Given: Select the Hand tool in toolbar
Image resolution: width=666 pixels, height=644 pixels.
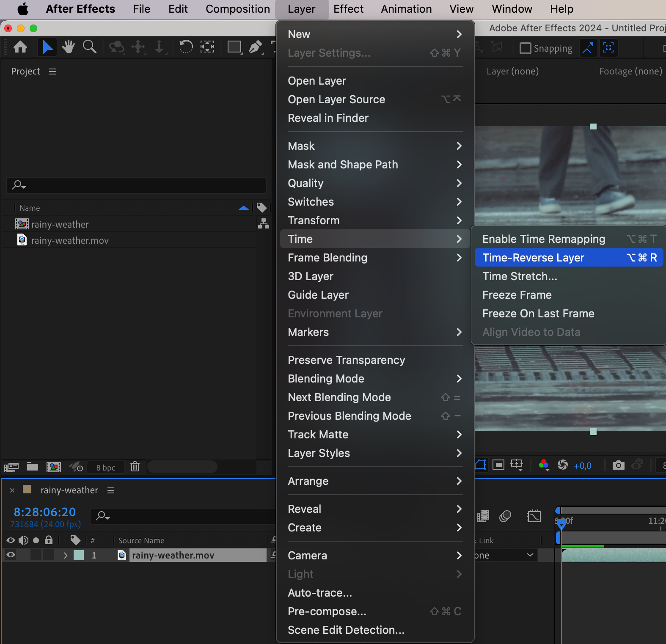Looking at the screenshot, I should [x=68, y=47].
